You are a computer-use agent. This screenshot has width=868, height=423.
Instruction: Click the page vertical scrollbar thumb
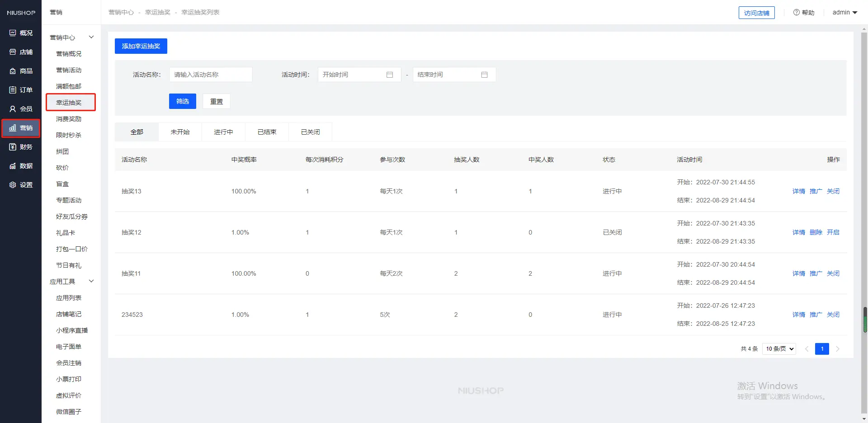(865, 320)
